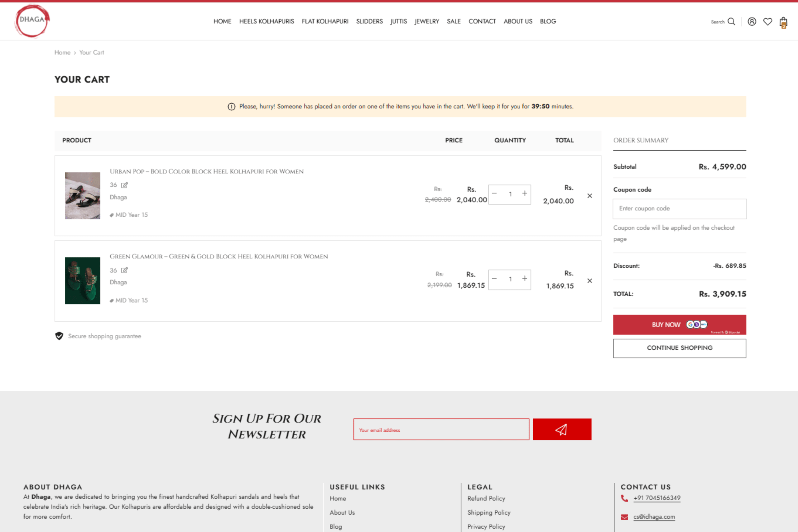
Task: Click Home breadcrumb link
Action: pyautogui.click(x=62, y=53)
